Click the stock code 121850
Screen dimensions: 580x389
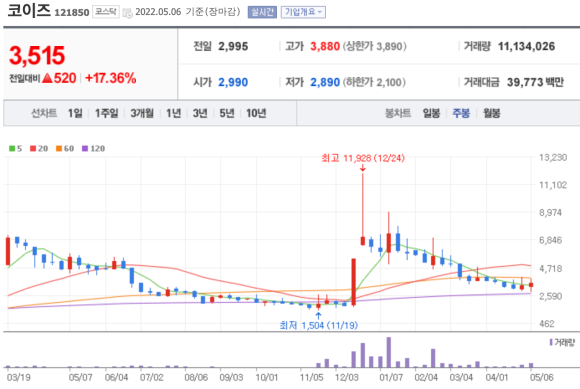click(x=72, y=13)
